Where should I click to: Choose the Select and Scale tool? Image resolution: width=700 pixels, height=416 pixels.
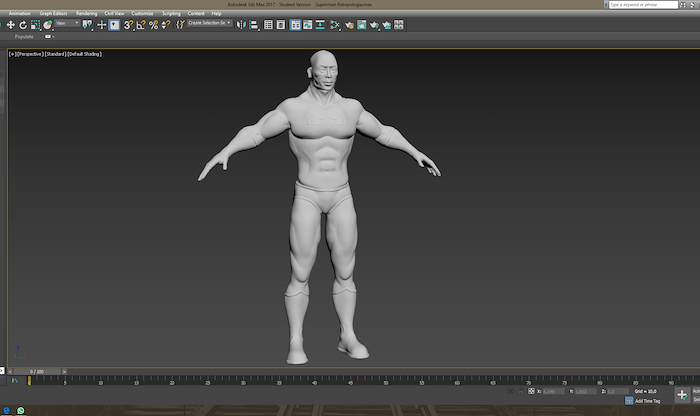click(35, 25)
